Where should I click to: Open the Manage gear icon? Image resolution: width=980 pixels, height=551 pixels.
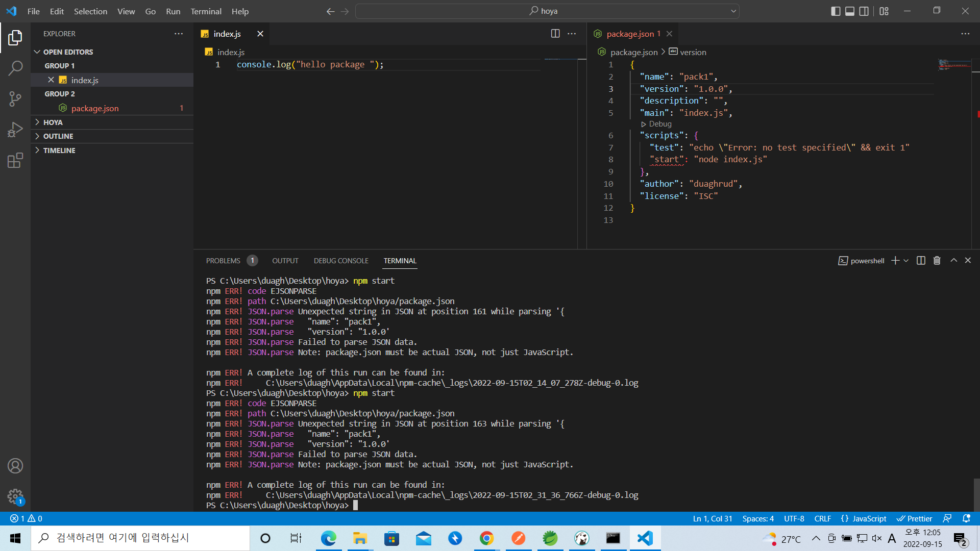coord(15,496)
